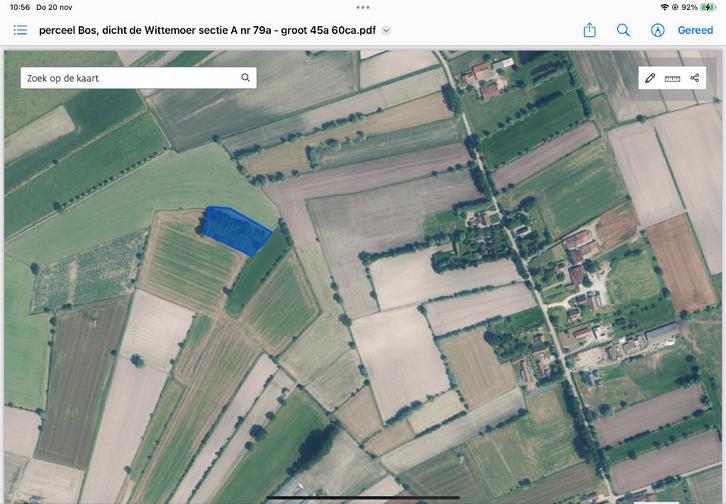Tap the Gereed button
This screenshot has height=504, width=726.
click(x=695, y=31)
